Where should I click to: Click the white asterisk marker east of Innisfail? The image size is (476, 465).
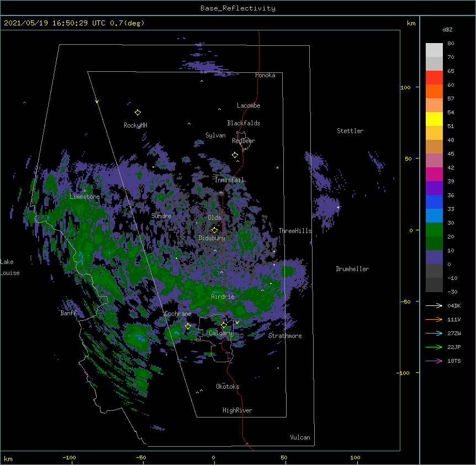click(277, 167)
